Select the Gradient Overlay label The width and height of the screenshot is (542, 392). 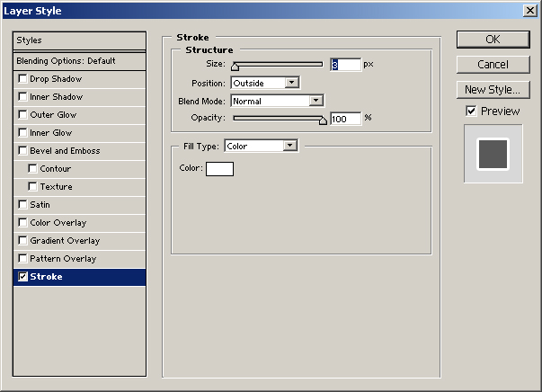[65, 241]
